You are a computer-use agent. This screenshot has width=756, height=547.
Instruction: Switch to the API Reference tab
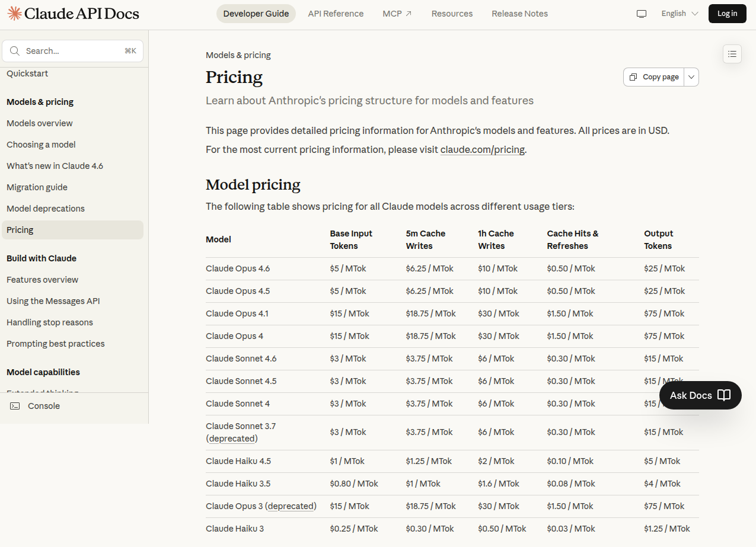coord(336,14)
